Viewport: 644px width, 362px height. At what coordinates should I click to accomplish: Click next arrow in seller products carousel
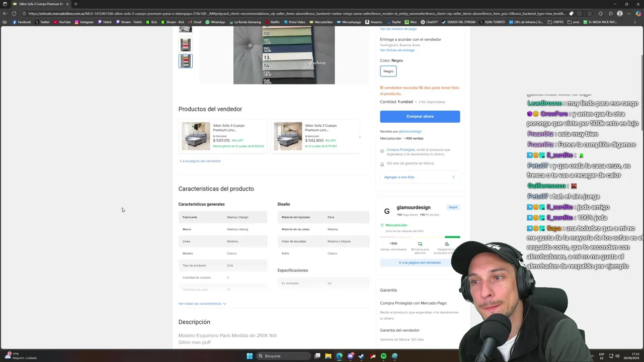[359, 137]
